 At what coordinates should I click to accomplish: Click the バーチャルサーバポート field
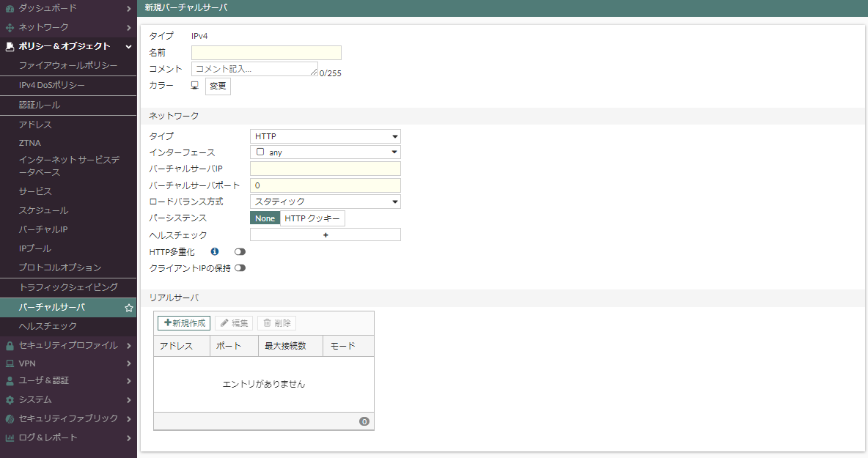click(x=325, y=185)
